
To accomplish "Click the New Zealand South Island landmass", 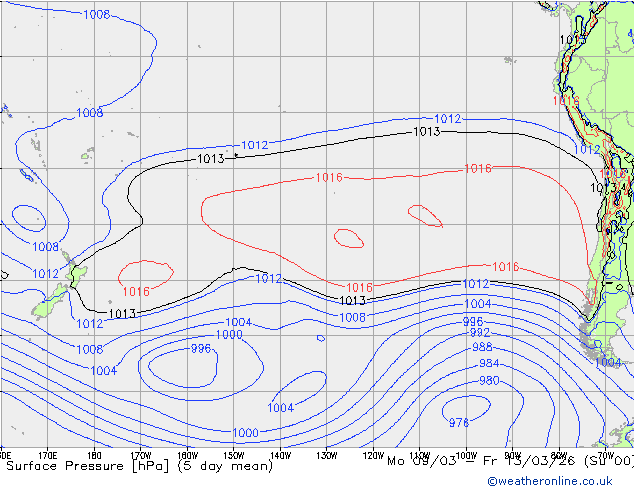I will pyautogui.click(x=49, y=302).
